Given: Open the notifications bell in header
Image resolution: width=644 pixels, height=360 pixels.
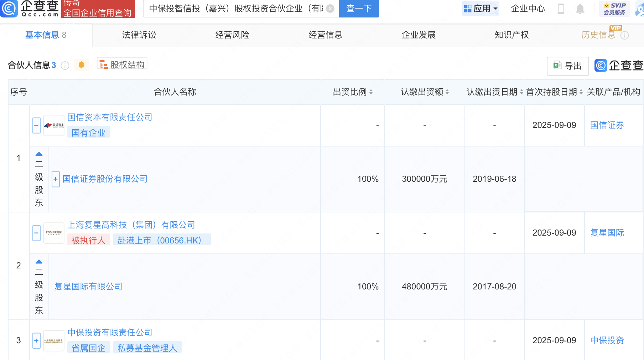Looking at the screenshot, I should 580,9.
